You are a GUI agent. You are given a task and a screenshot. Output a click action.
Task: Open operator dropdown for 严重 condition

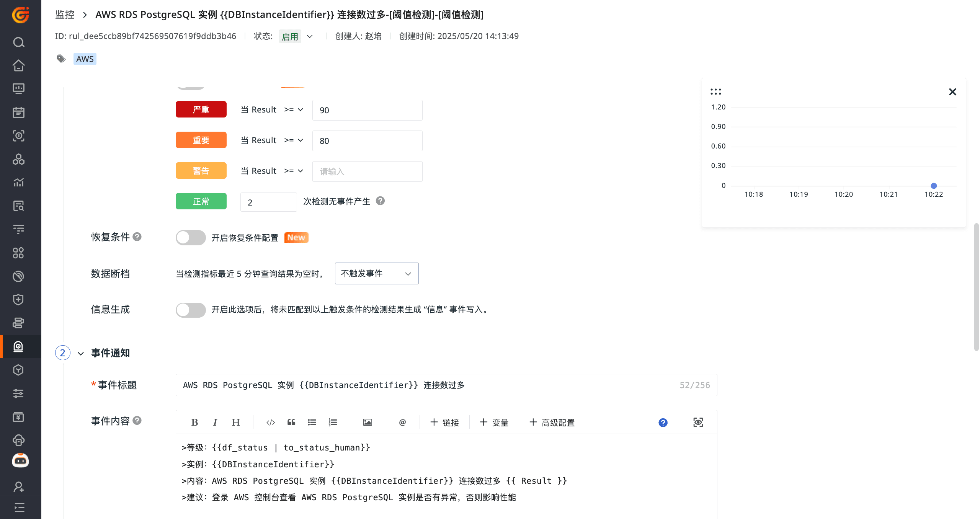point(294,110)
